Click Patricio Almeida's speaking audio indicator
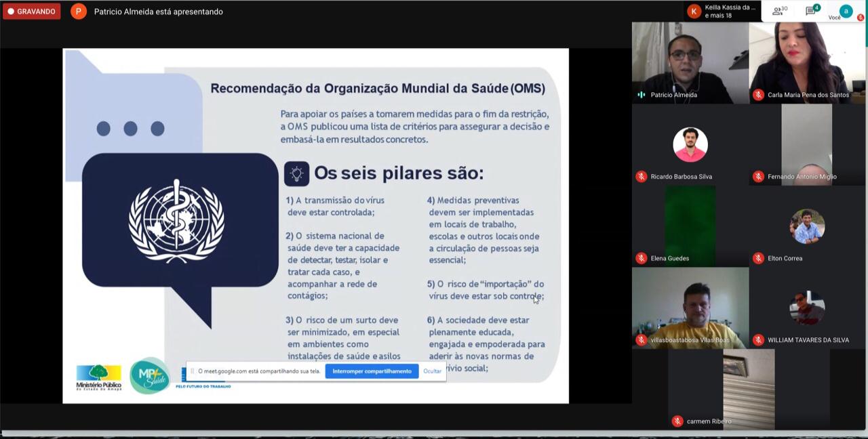The image size is (868, 439). point(641,95)
